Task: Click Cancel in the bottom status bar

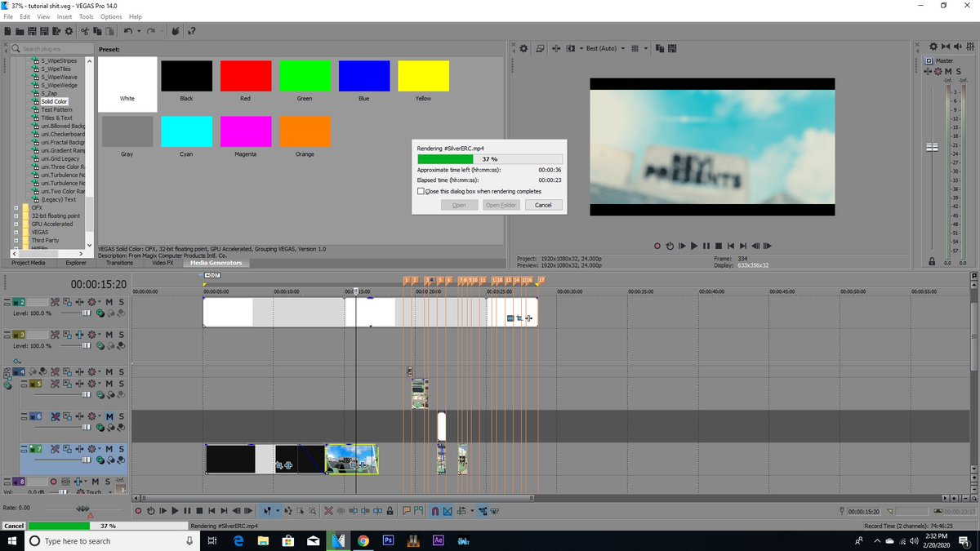Action: pyautogui.click(x=14, y=526)
